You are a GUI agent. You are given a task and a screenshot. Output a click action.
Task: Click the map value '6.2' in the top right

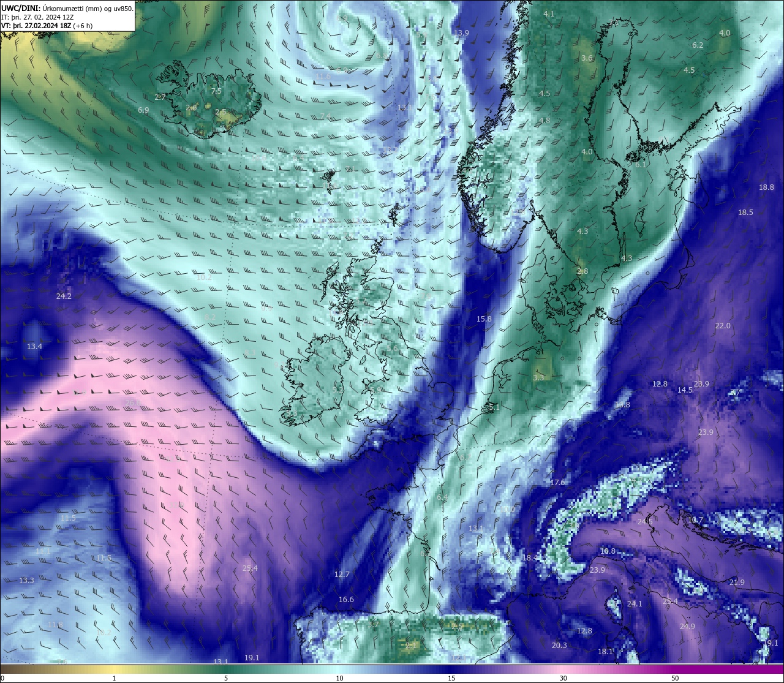coord(698,45)
